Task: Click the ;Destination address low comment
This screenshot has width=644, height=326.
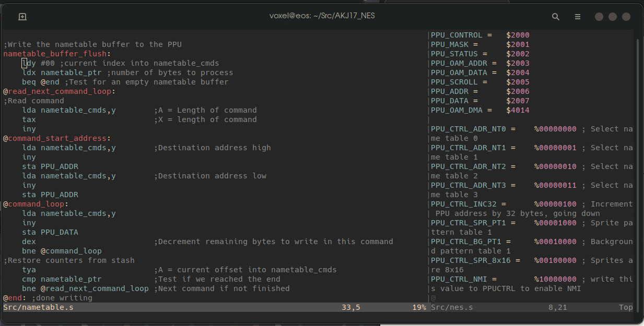Action: (210, 176)
